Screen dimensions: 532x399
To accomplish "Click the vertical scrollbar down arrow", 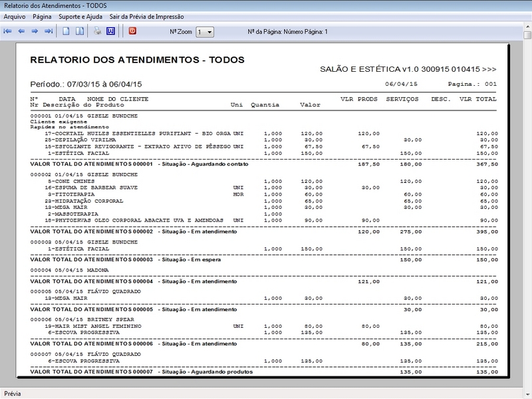I will [x=527, y=394].
